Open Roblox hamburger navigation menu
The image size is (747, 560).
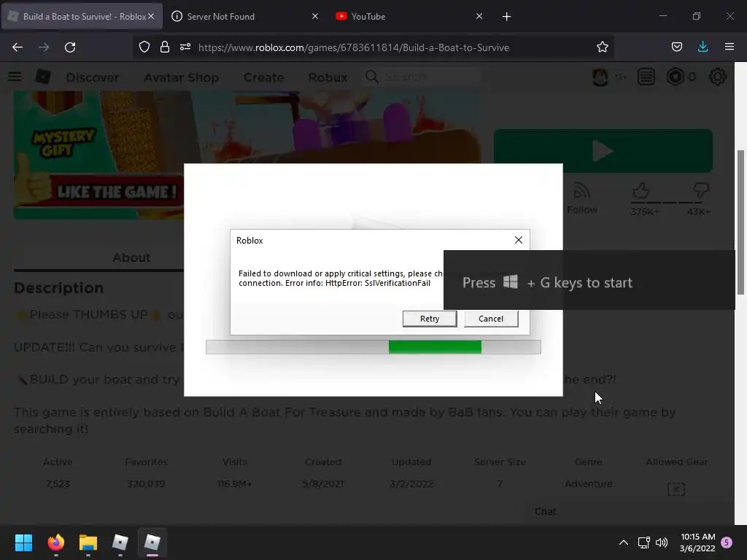(15, 77)
